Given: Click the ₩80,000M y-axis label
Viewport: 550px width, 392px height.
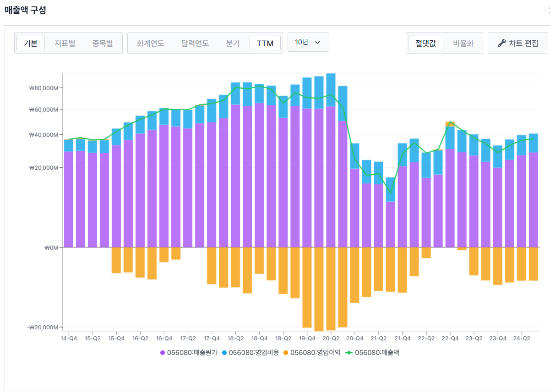Looking at the screenshot, I should (44, 88).
